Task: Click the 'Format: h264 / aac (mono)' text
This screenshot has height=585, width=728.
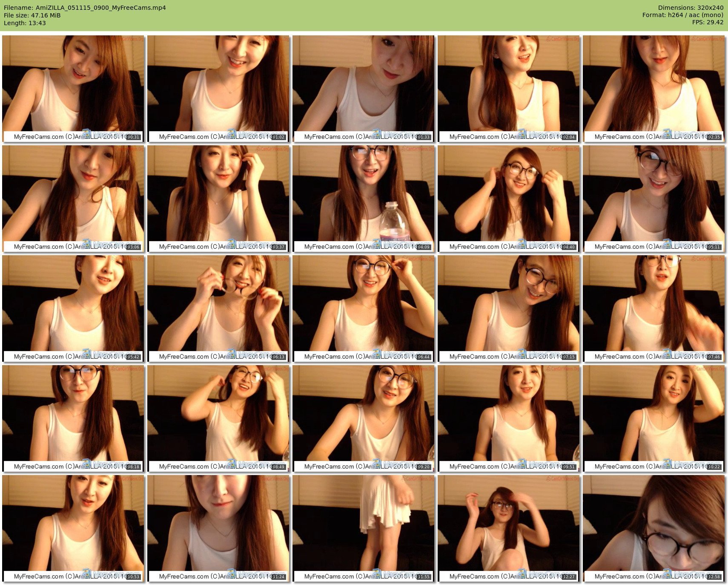Action: 683,15
